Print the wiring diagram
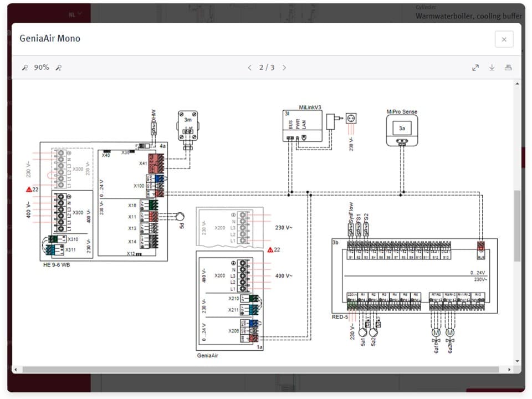 coord(508,68)
